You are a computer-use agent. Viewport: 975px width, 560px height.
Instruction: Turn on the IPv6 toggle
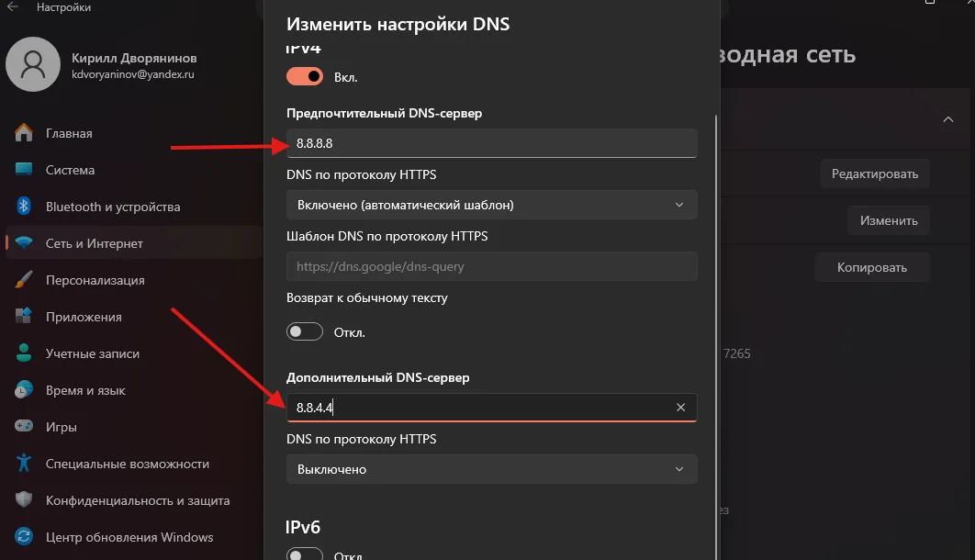tap(305, 554)
